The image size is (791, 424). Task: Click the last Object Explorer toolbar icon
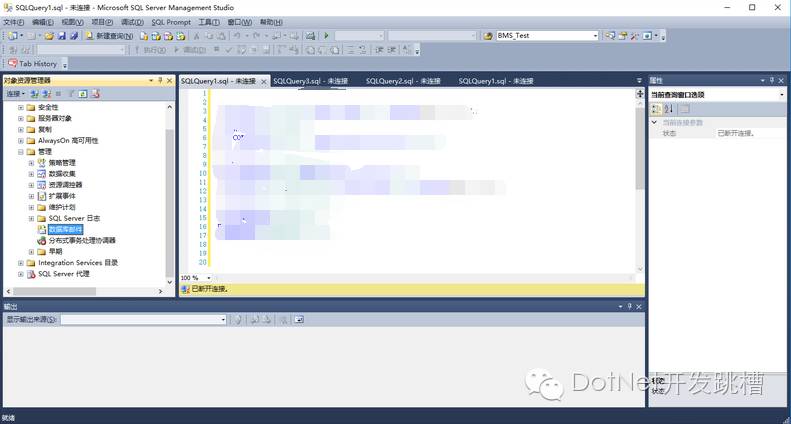tap(95, 94)
